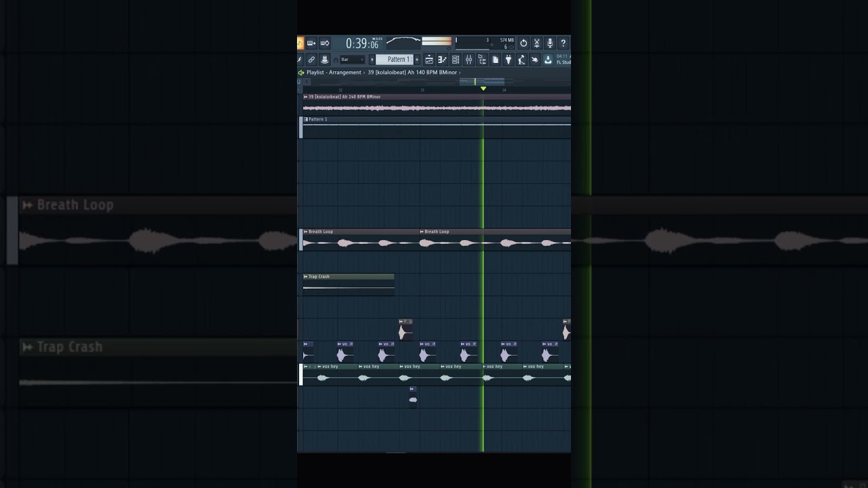
Task: Open the plugin picker plug icon
Action: point(509,60)
